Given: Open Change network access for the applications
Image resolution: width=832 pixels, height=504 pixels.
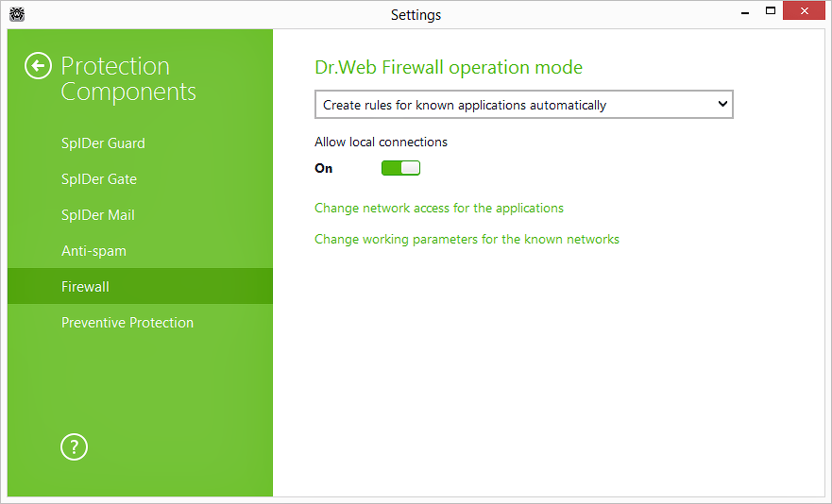Looking at the screenshot, I should [439, 208].
